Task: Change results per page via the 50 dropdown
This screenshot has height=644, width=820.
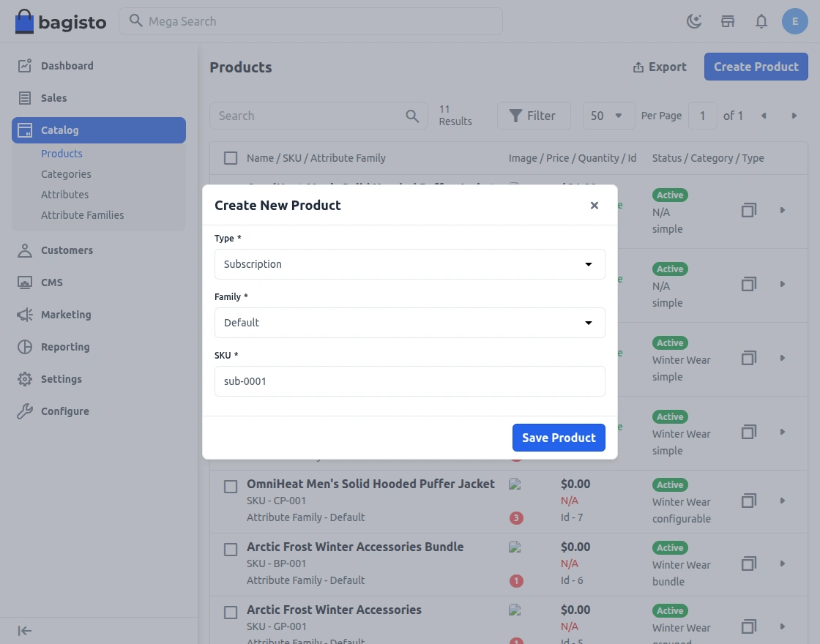Action: pos(608,116)
